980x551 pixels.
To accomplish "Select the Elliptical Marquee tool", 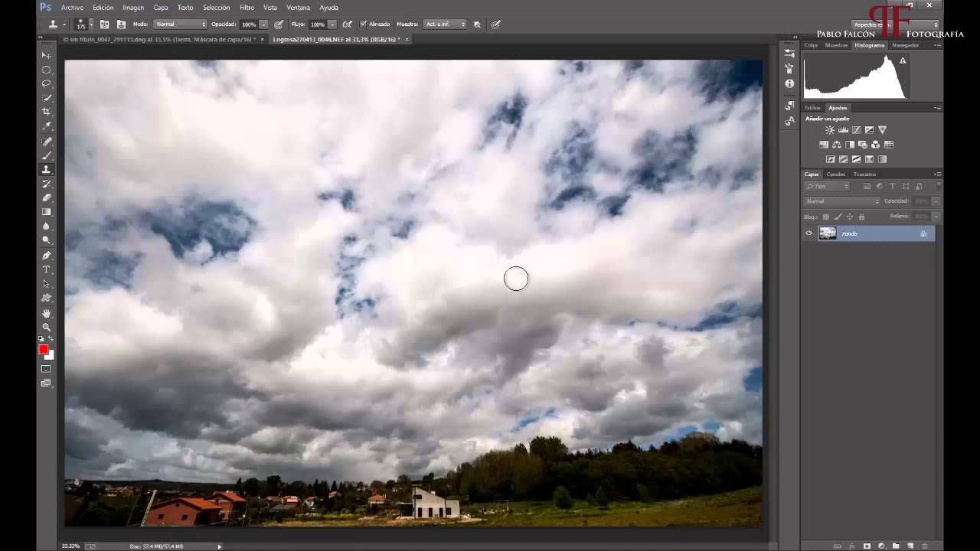I will click(x=47, y=70).
